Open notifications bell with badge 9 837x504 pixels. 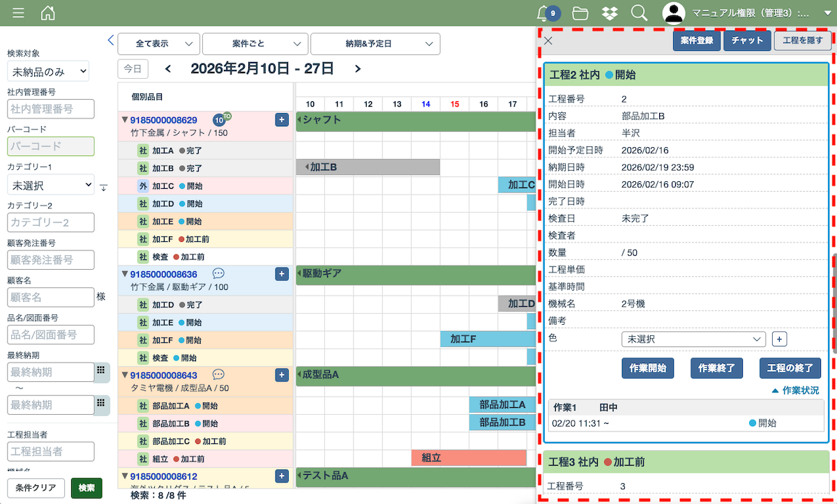pos(543,13)
